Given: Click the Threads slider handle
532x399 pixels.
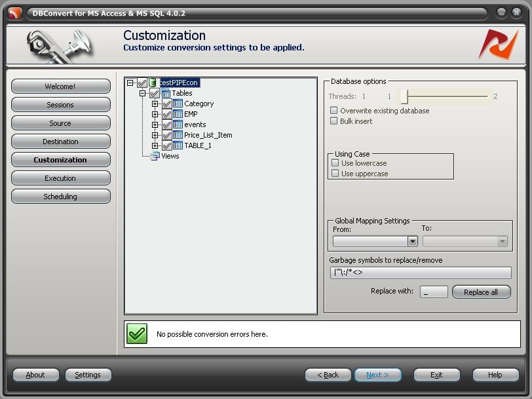Looking at the screenshot, I should coord(404,97).
